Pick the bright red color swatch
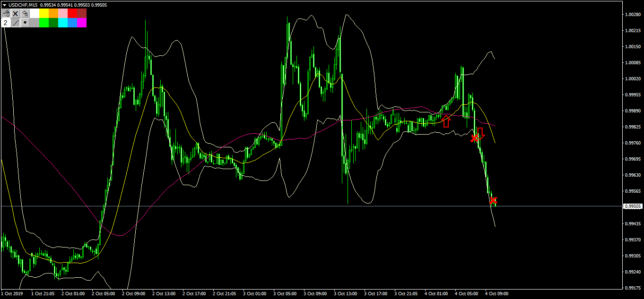This screenshot has height=299, width=644. [x=72, y=13]
